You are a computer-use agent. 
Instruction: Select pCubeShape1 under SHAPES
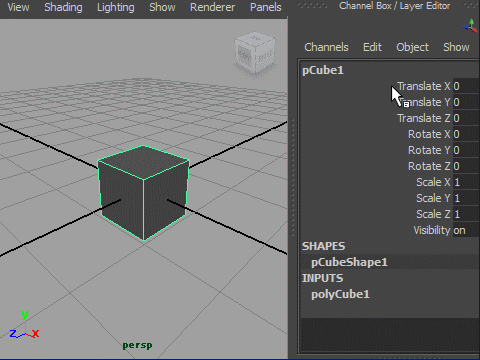(x=349, y=262)
